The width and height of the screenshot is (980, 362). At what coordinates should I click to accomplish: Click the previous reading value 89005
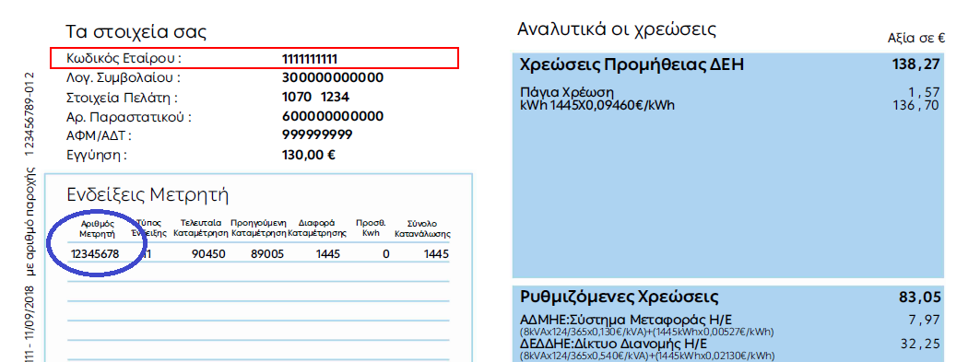coord(267,254)
